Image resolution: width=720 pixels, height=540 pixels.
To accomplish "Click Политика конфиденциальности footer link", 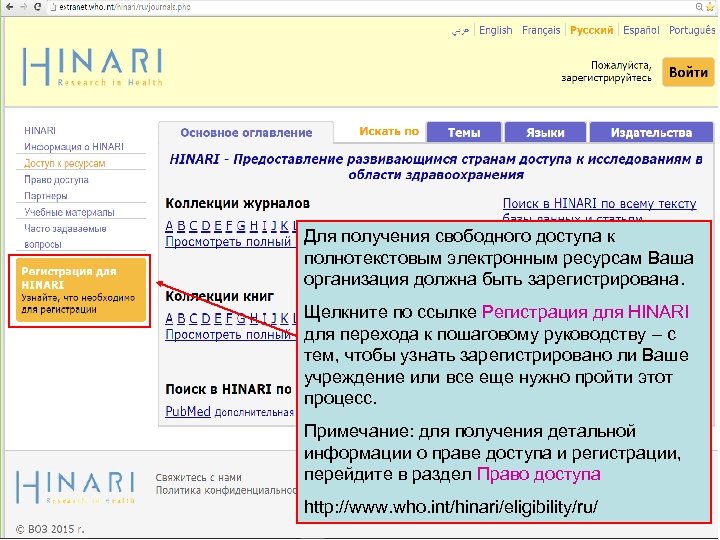I will tap(226, 491).
